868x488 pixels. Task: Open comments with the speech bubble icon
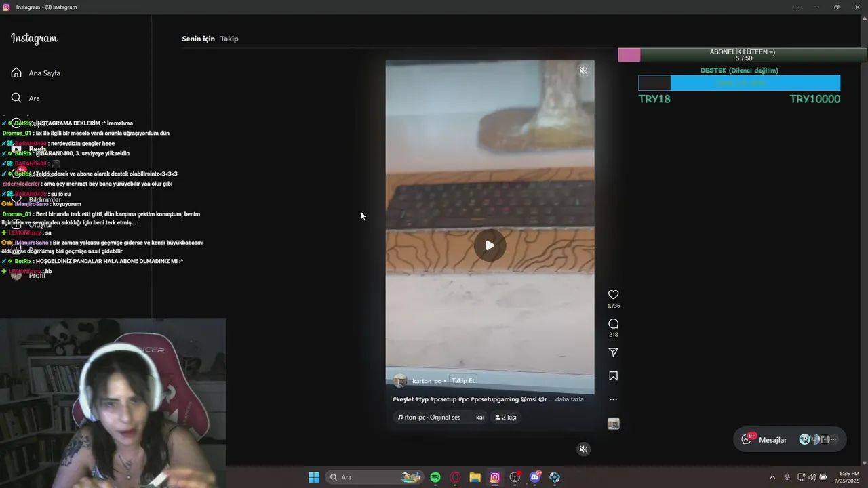(613, 324)
